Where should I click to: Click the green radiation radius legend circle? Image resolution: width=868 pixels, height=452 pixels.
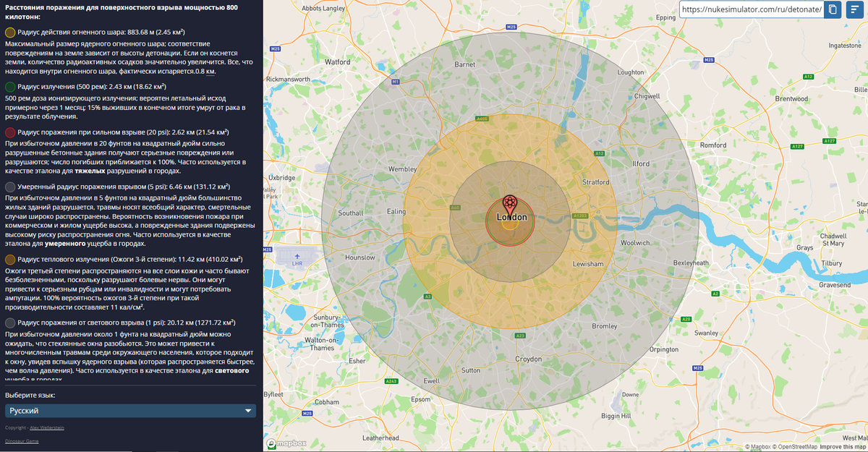10,86
